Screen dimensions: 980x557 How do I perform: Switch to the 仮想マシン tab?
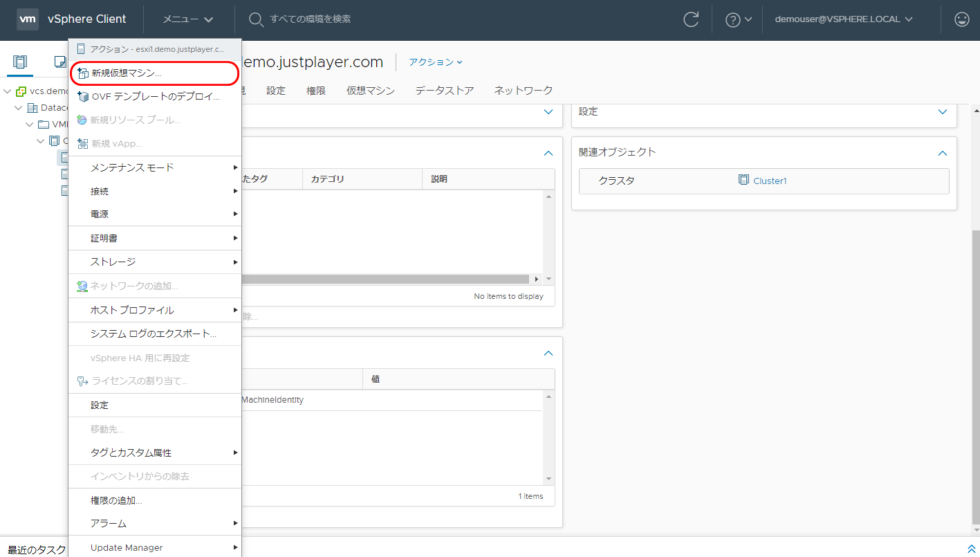point(370,89)
